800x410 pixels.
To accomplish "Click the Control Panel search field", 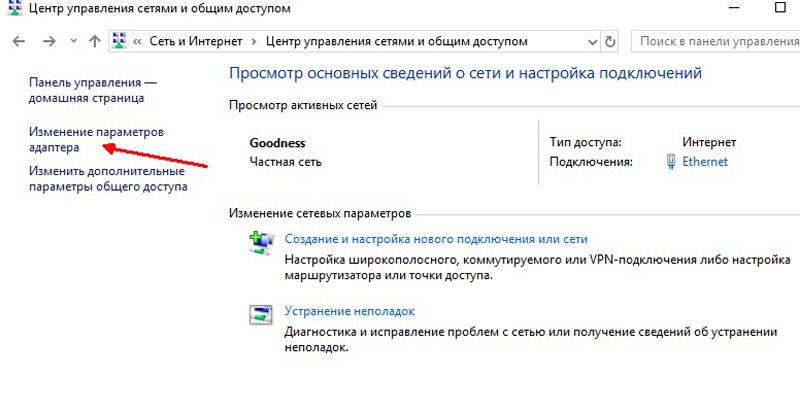I will 715,41.
